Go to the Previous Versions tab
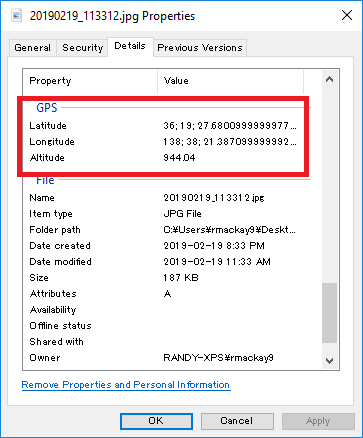This screenshot has width=363, height=438. click(x=200, y=48)
